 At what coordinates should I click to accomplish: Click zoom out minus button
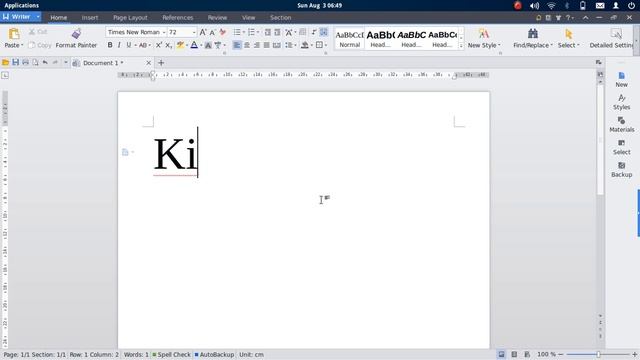coord(561,354)
